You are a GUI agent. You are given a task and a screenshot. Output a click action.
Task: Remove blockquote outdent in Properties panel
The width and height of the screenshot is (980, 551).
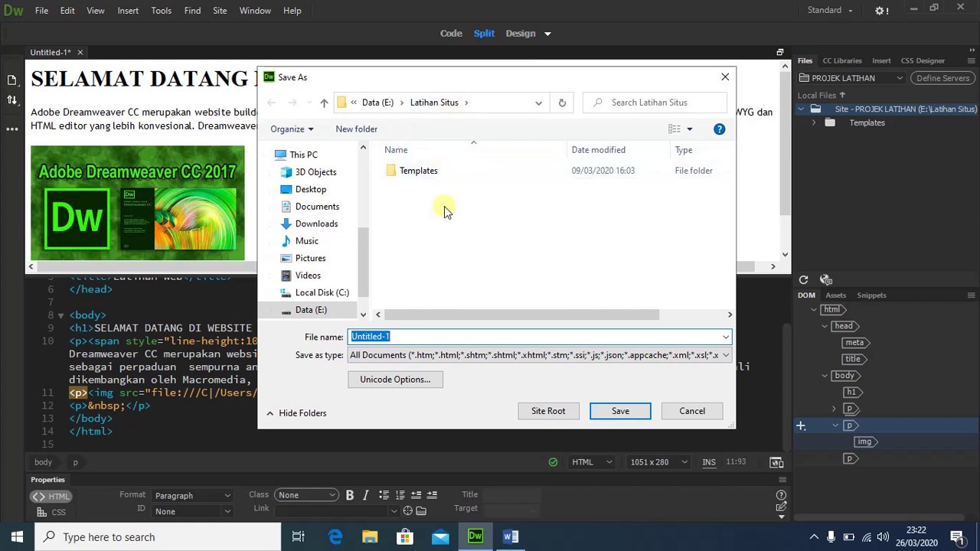(416, 495)
